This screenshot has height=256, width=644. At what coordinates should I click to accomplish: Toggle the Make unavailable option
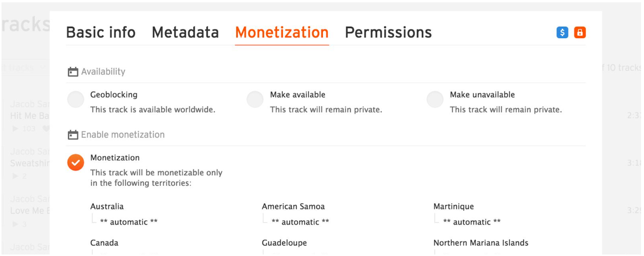(435, 99)
